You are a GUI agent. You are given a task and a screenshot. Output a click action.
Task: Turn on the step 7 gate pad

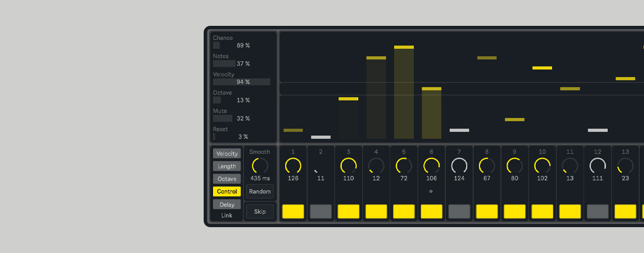coord(459,212)
